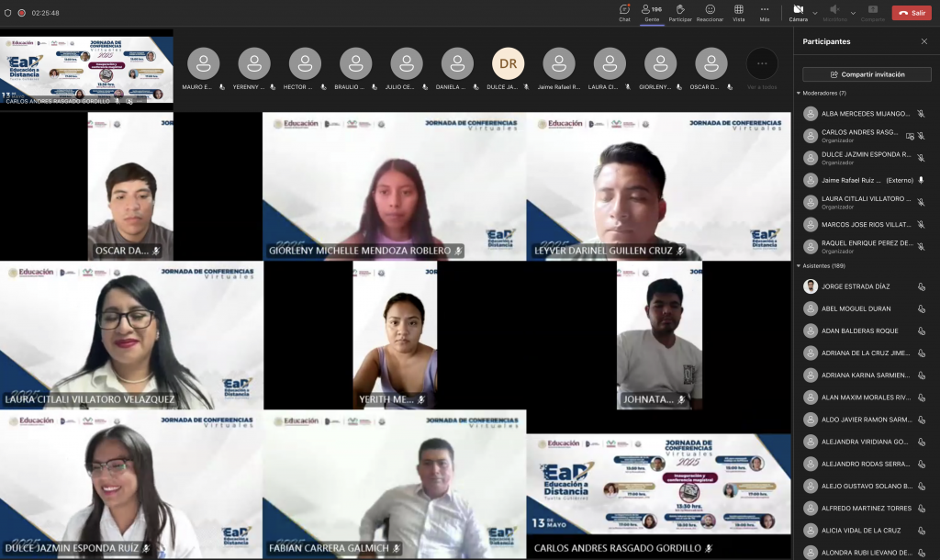Click the DR avatar for DULCE JA
940x560 pixels.
508,63
